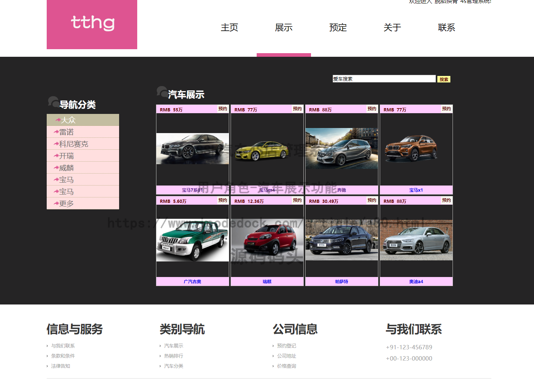The height and width of the screenshot is (392, 534).
Task: Click the arrow icon beside 大众 category
Action: point(57,120)
